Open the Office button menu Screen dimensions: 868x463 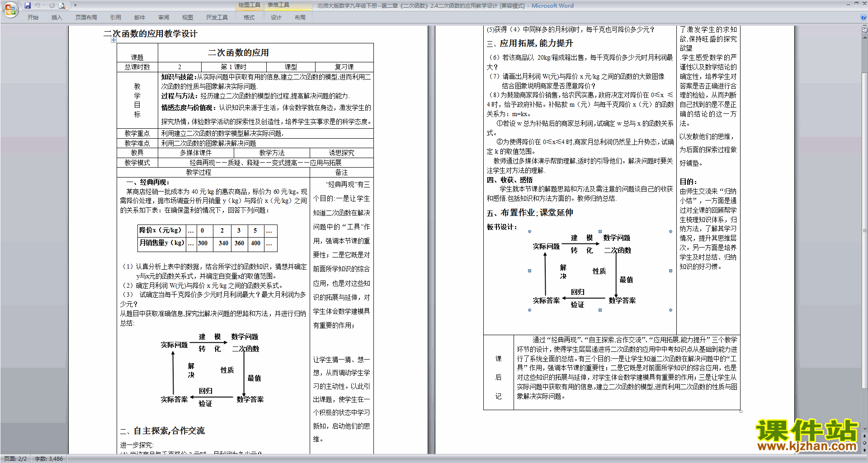(10, 9)
